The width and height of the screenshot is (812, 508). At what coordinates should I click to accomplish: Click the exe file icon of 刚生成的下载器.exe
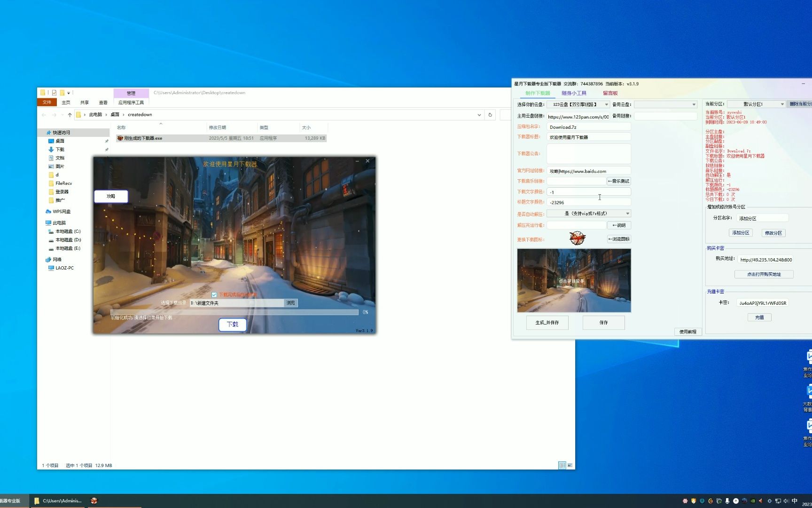pyautogui.click(x=120, y=138)
